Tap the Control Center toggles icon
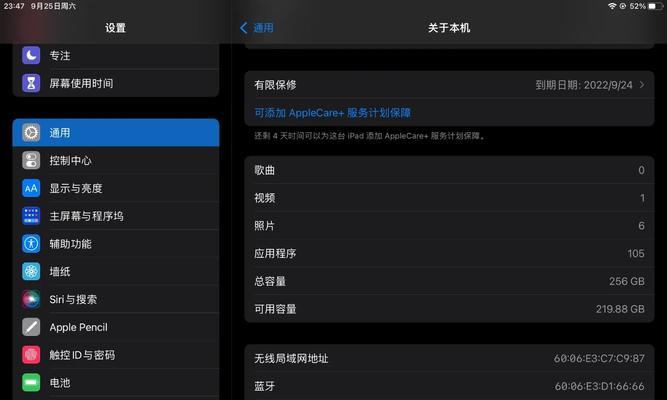 click(x=31, y=160)
